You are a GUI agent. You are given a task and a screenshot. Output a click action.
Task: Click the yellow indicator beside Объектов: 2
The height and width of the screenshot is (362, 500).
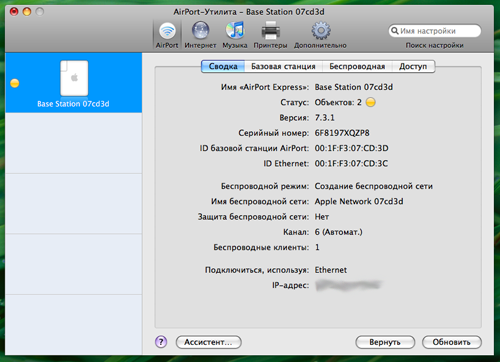coord(371,102)
